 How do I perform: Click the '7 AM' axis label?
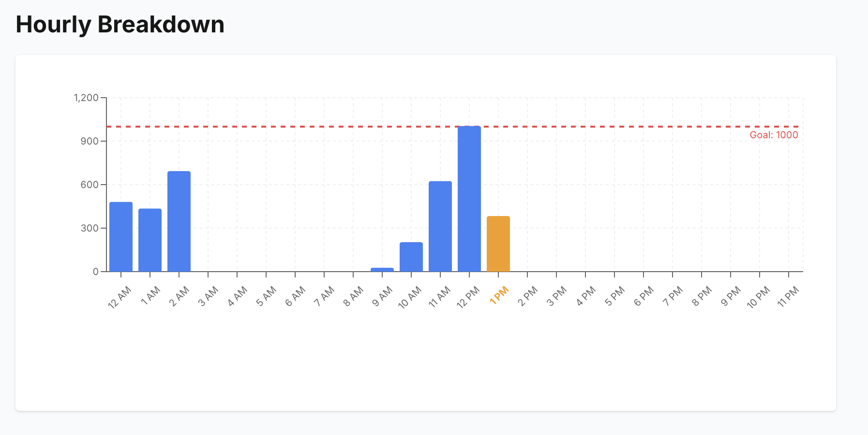click(x=325, y=296)
